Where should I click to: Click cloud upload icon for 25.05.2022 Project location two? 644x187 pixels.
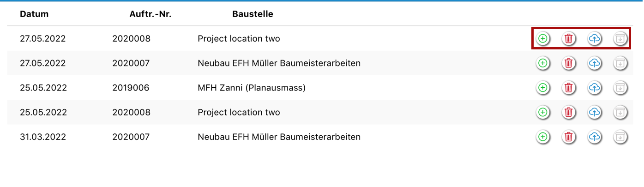[x=595, y=112]
